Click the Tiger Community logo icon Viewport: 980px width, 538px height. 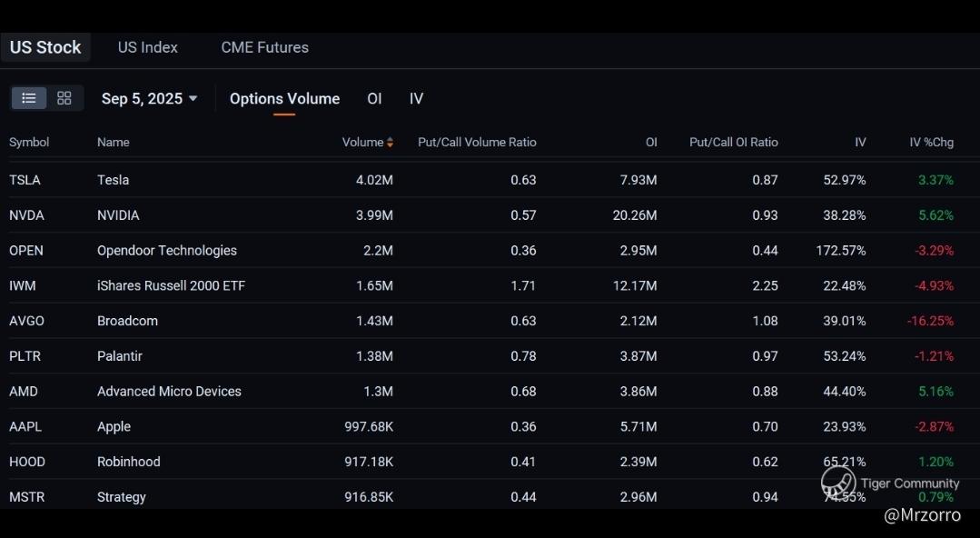coord(837,483)
